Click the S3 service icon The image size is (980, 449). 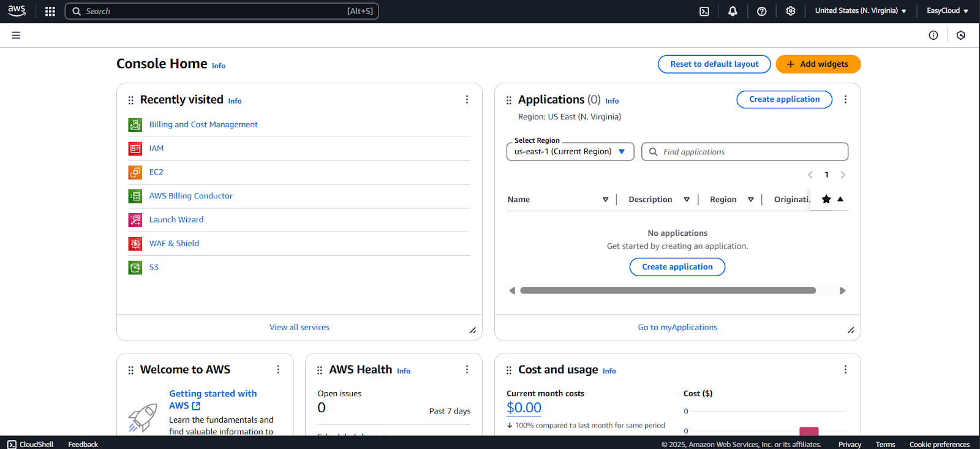tap(135, 268)
